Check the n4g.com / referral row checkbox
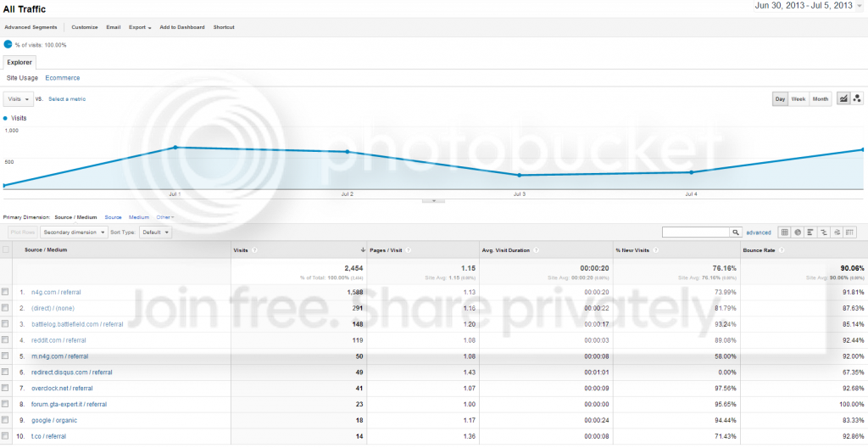 pyautogui.click(x=6, y=292)
